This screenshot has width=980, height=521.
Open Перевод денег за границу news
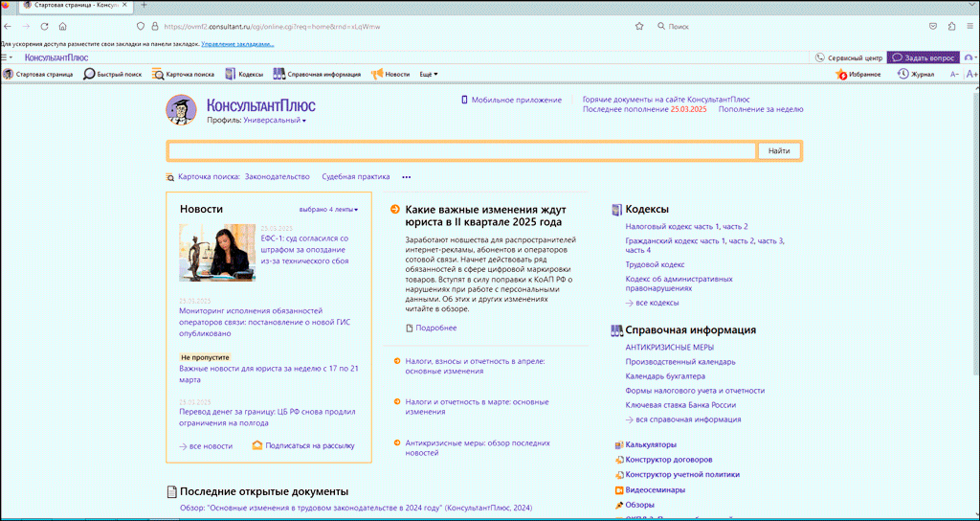(267, 418)
